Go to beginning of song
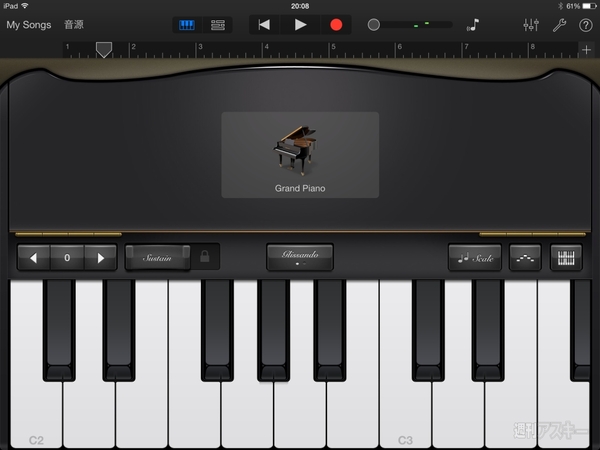Screen dimensions: 600x450 tap(264, 25)
